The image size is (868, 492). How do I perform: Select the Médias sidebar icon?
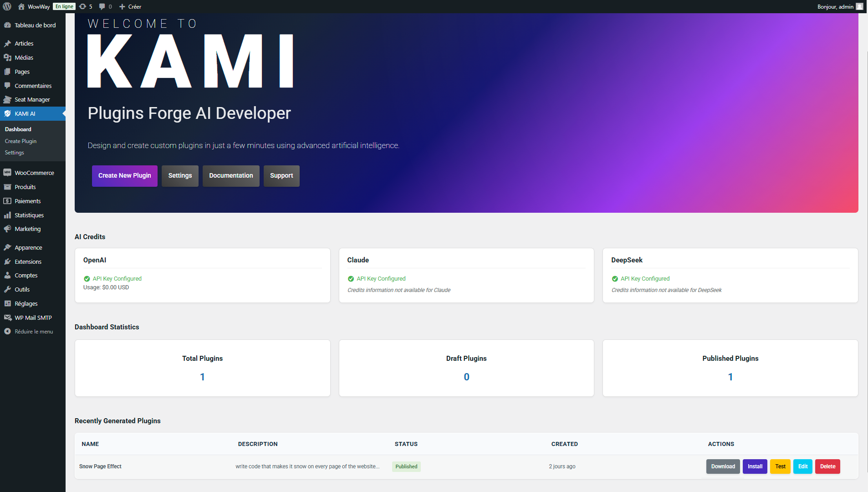point(8,57)
